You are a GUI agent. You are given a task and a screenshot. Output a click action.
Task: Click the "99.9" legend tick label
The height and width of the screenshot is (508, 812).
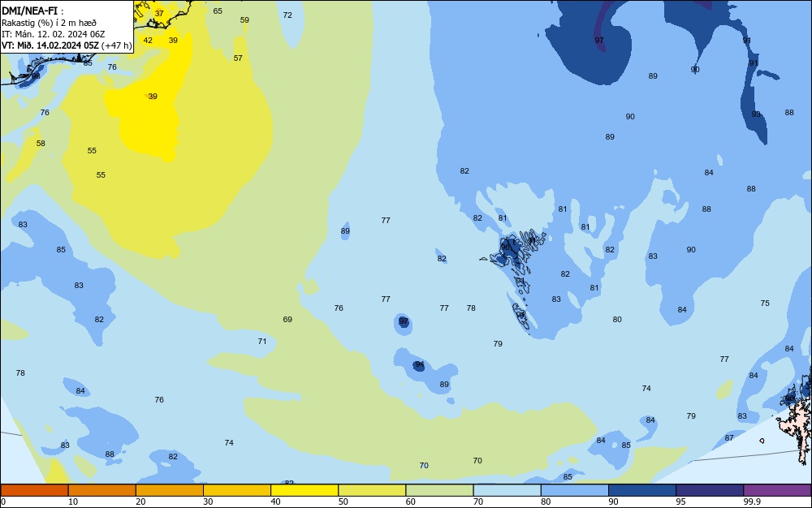[x=751, y=502]
